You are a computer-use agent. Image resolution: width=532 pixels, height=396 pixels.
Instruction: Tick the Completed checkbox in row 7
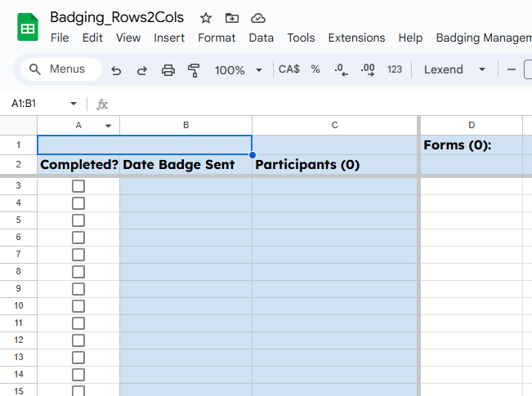[78, 255]
